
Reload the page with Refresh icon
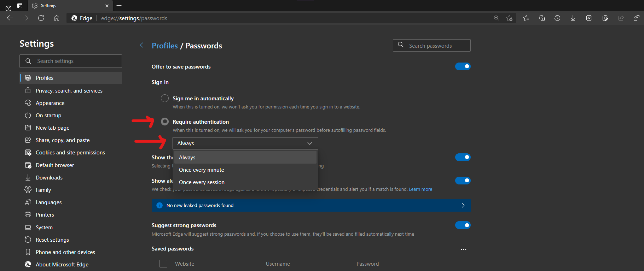(x=41, y=18)
